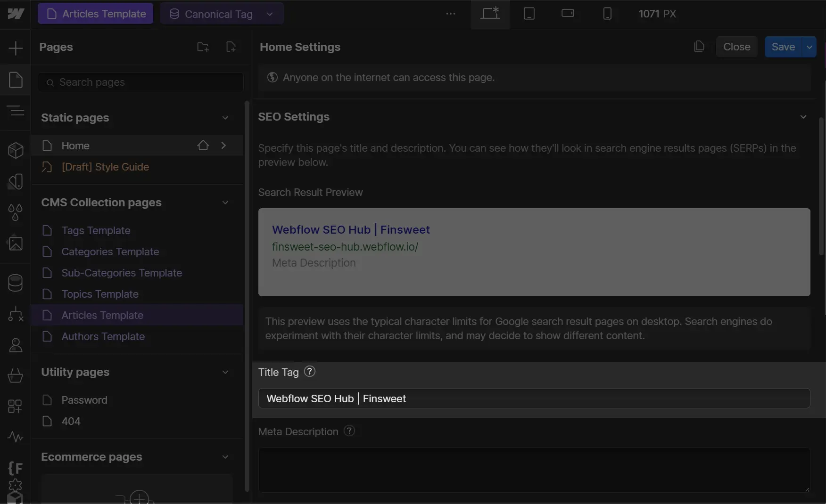Open the Components cube panel
The image size is (826, 504).
point(16,150)
